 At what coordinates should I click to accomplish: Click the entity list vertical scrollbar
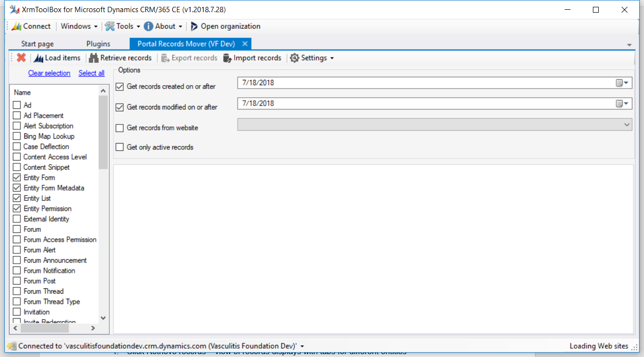tap(103, 204)
